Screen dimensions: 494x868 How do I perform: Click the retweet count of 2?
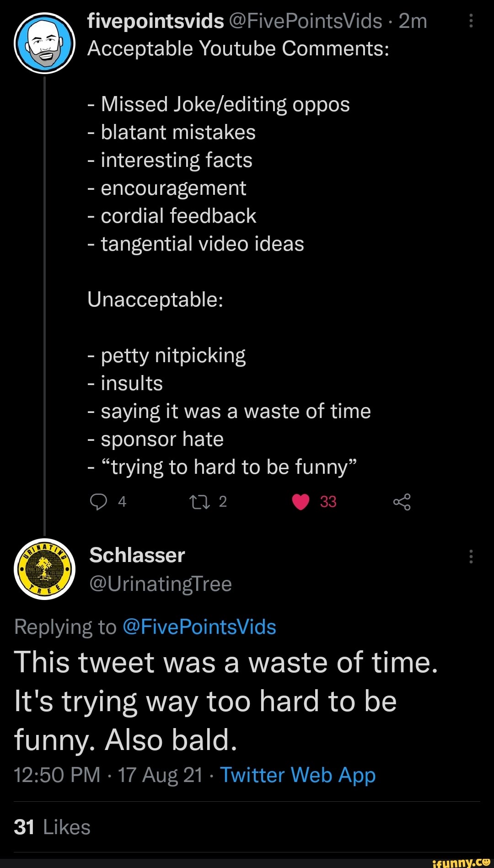pyautogui.click(x=223, y=502)
